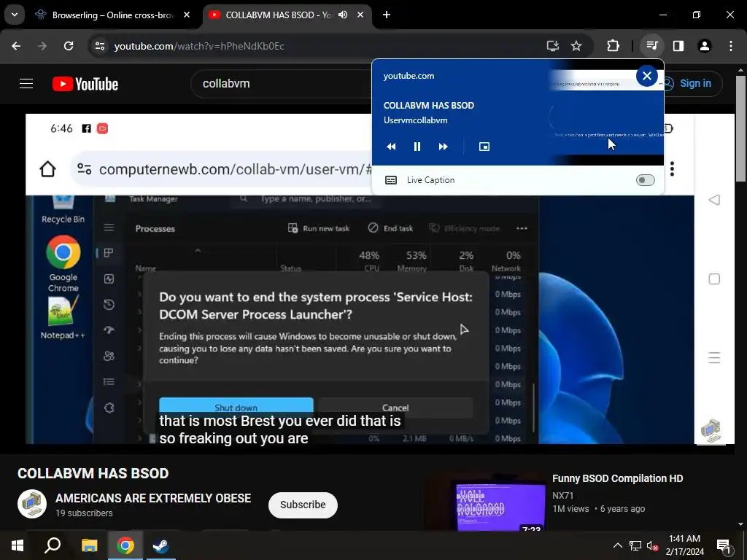Open Steam from the taskbar
Image resolution: width=747 pixels, height=560 pixels.
[161, 545]
